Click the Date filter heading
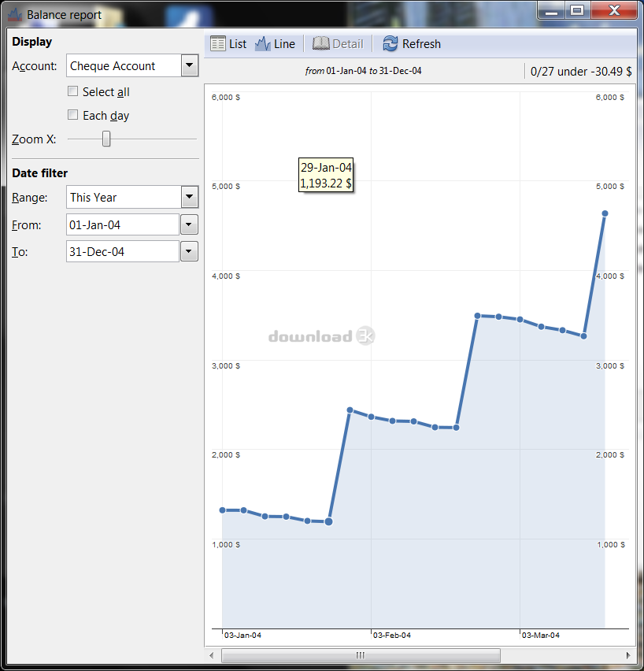 pyautogui.click(x=40, y=173)
